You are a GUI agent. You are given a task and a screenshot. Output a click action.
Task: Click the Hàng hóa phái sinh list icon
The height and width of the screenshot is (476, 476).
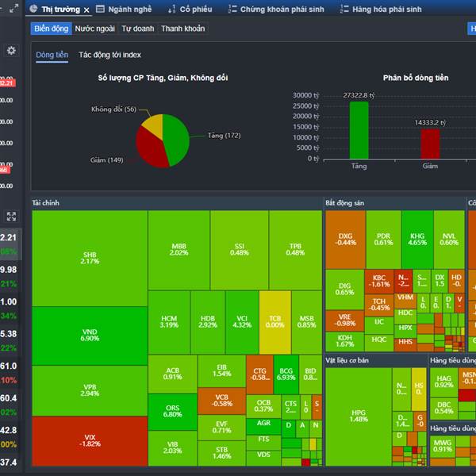click(x=344, y=9)
